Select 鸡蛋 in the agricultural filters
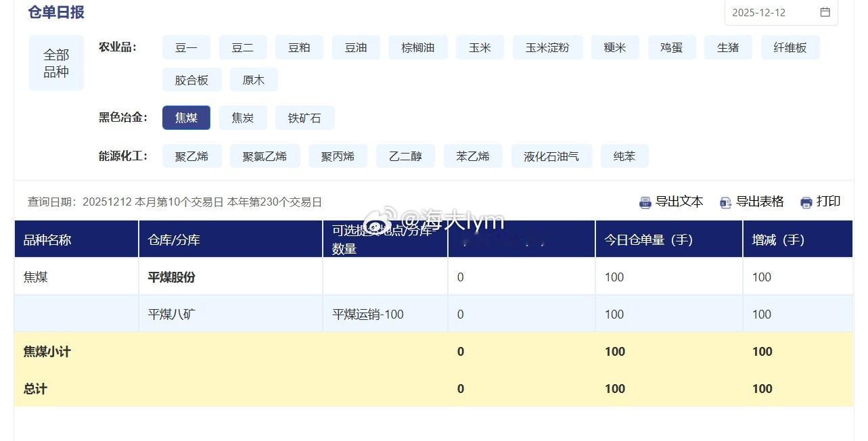 670,47
